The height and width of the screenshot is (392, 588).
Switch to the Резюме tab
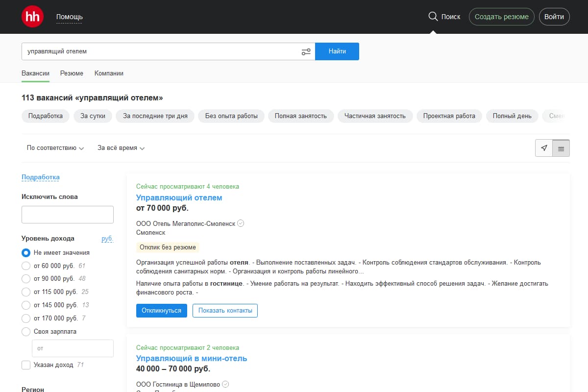click(72, 73)
